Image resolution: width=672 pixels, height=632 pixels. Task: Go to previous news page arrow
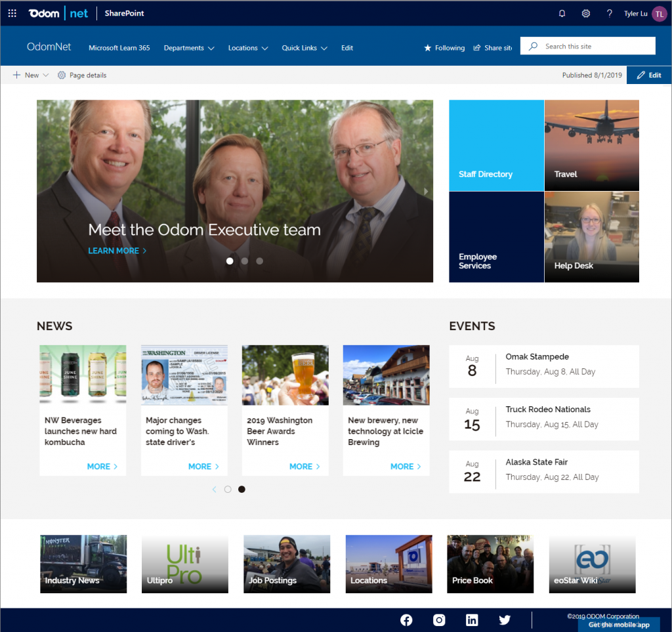tap(215, 490)
